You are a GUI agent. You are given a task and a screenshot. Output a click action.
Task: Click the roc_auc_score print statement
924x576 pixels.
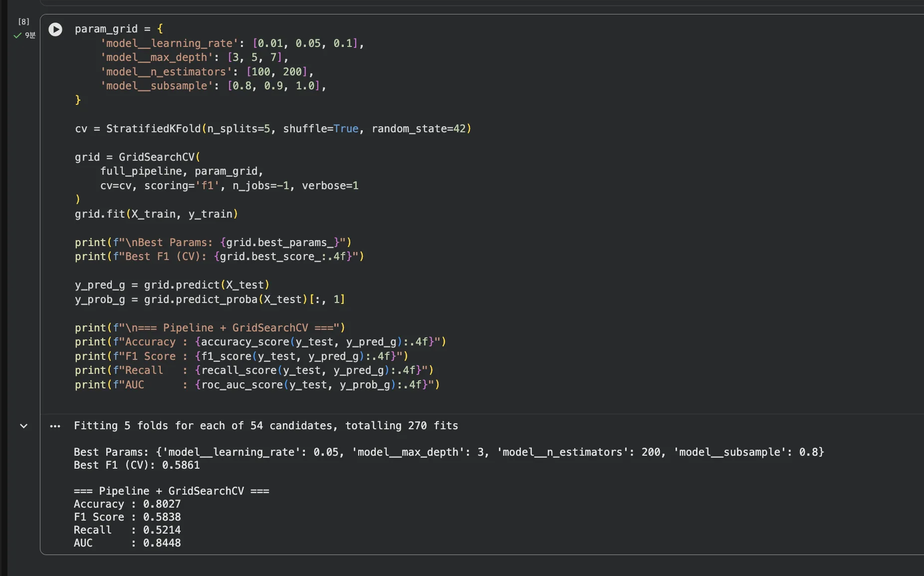click(x=257, y=385)
